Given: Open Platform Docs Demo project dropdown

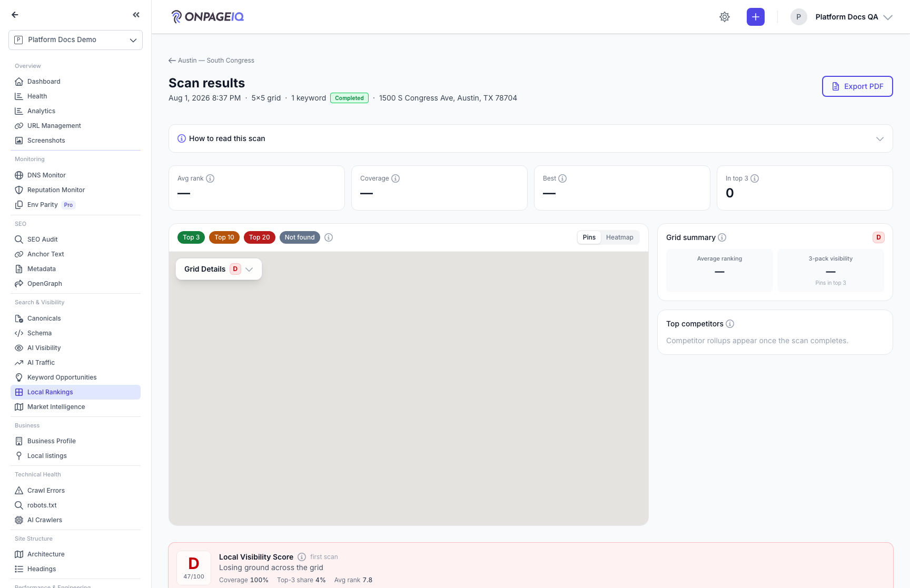Looking at the screenshot, I should pyautogui.click(x=75, y=40).
